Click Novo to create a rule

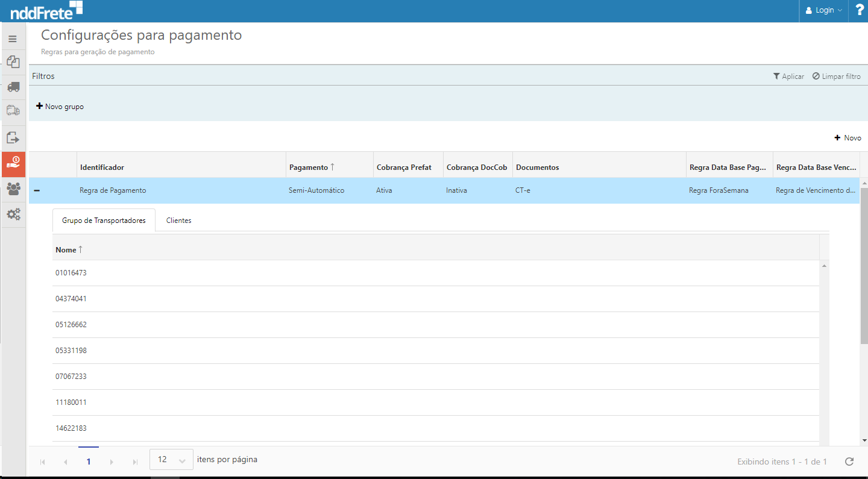tap(848, 138)
